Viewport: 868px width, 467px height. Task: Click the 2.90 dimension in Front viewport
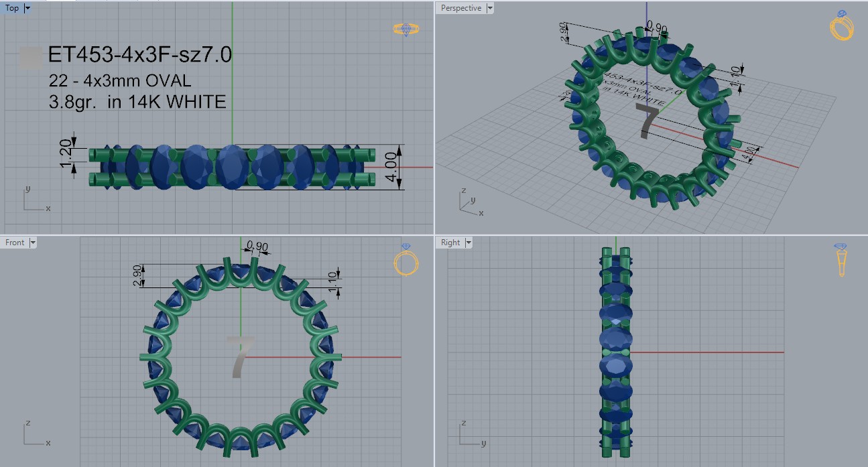(x=137, y=275)
